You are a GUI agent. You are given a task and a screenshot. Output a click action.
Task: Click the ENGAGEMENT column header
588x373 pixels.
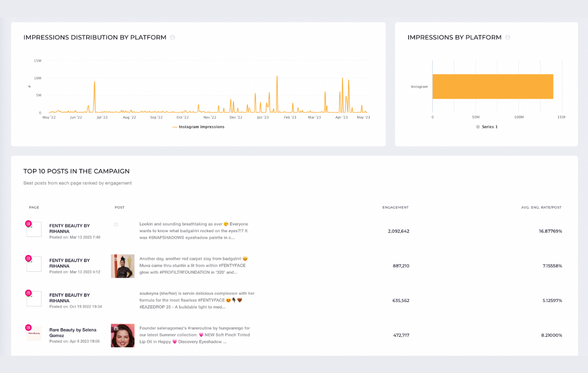tap(396, 207)
